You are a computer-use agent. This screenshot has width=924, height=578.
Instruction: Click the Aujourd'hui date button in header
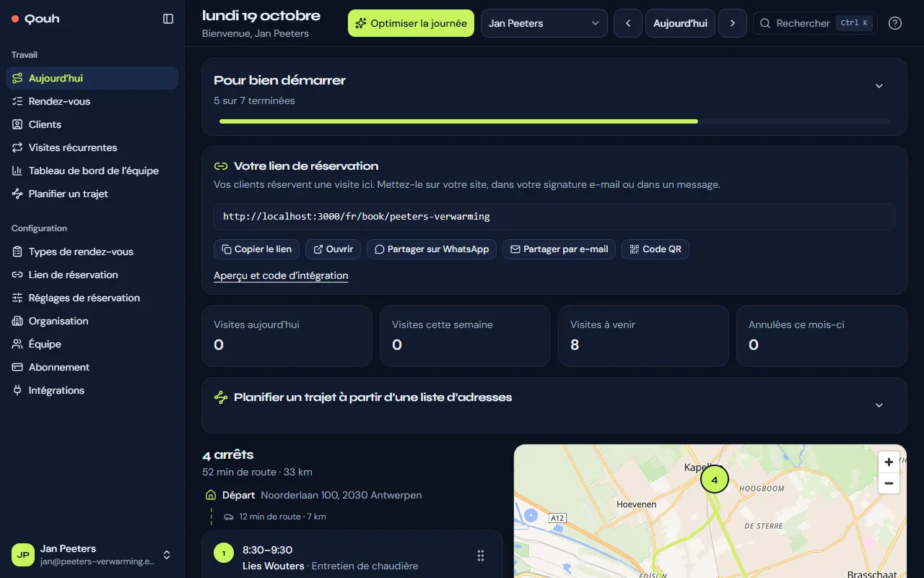pyautogui.click(x=679, y=23)
